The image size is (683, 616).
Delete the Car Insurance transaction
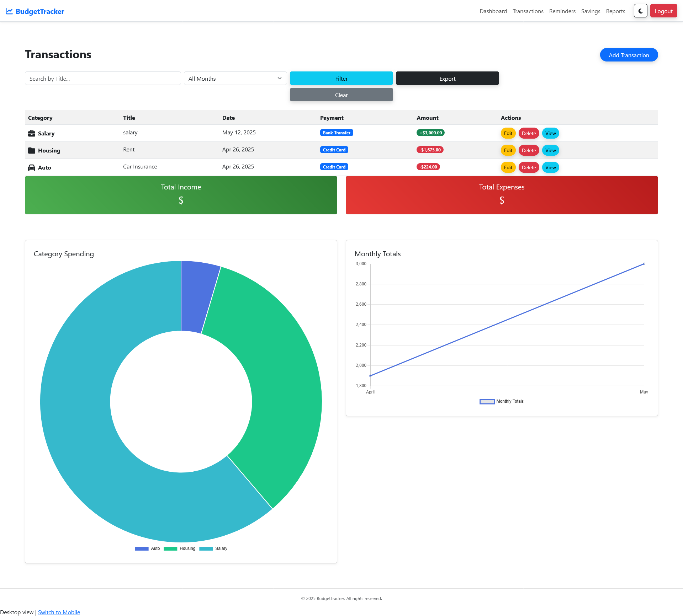tap(529, 167)
